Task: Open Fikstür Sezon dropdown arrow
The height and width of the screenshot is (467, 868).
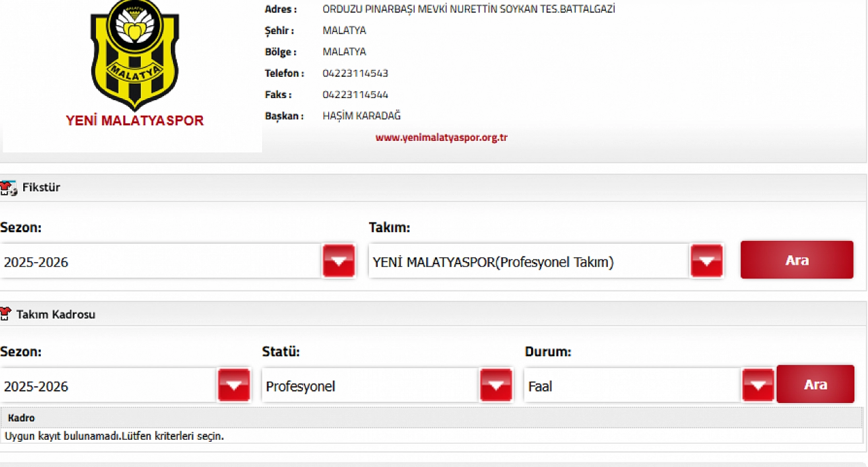Action: pyautogui.click(x=339, y=261)
